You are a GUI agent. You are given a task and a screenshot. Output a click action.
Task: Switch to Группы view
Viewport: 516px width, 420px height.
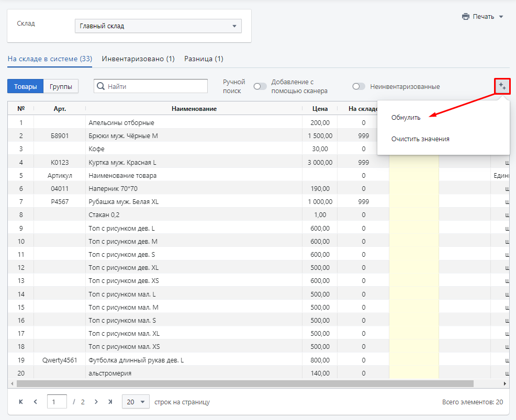click(61, 86)
